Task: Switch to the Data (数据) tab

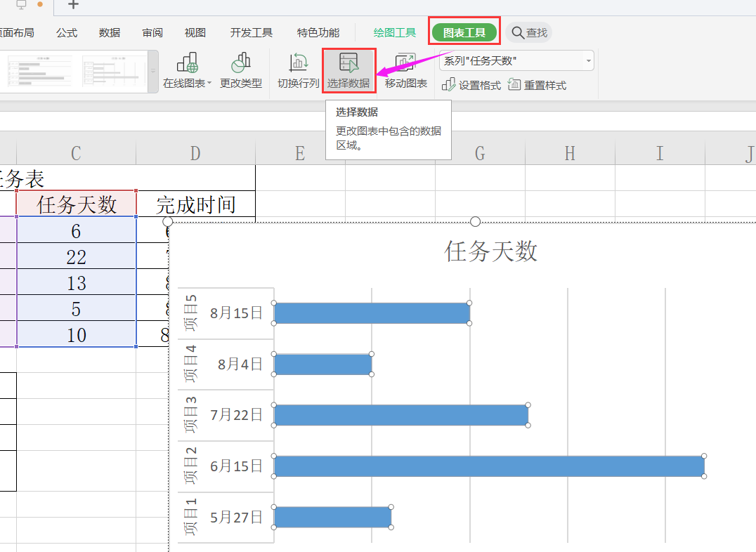Action: pyautogui.click(x=110, y=33)
